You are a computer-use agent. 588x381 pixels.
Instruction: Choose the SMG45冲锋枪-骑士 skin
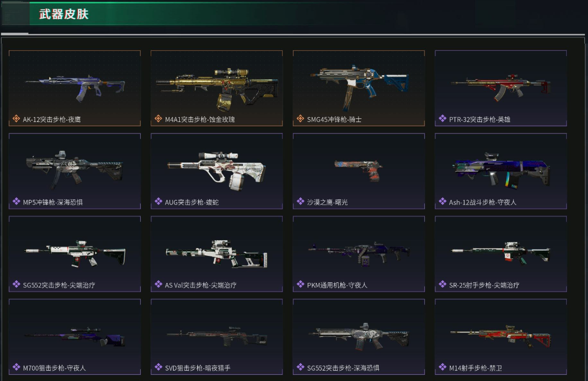[x=358, y=88]
